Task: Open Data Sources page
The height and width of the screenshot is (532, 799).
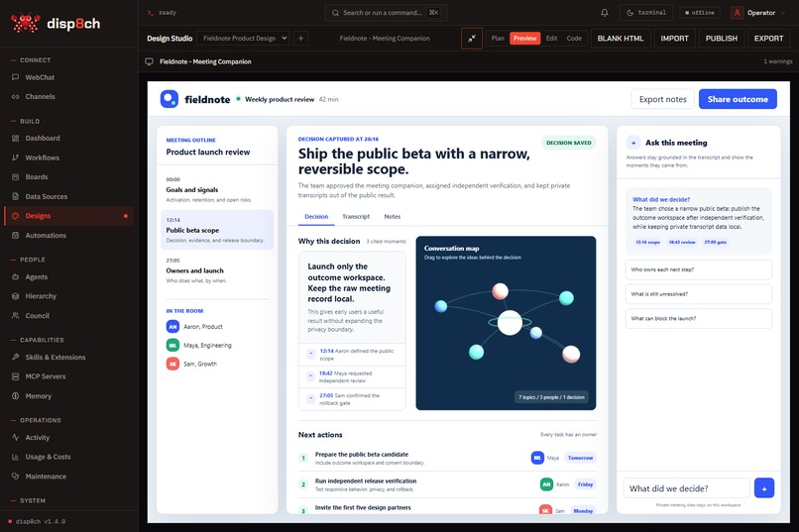Action: 68,196
